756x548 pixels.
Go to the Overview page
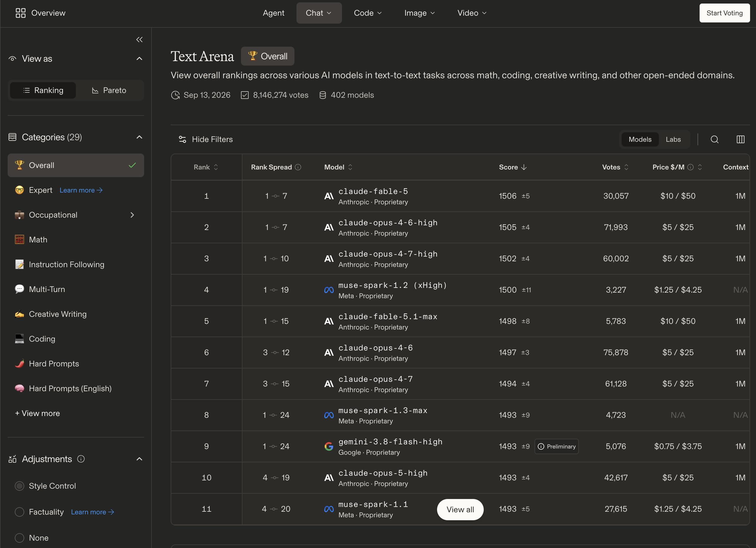tap(40, 13)
